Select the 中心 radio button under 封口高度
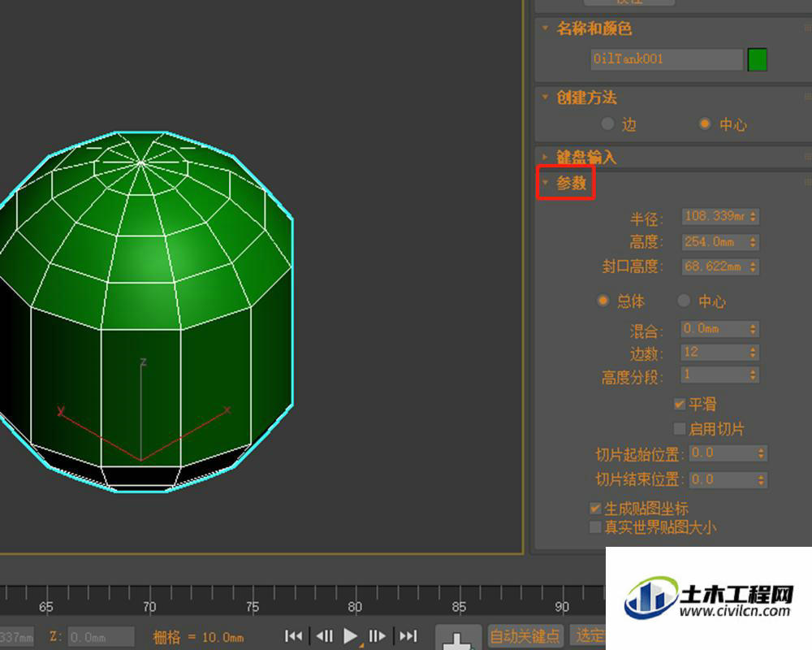The height and width of the screenshot is (650, 812). (684, 301)
